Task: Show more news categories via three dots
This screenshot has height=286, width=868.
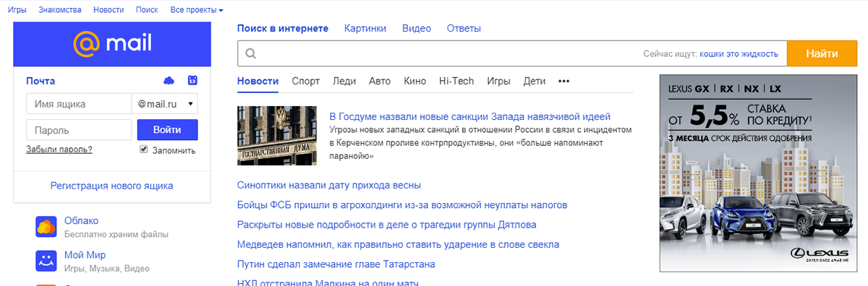Action: [x=564, y=81]
